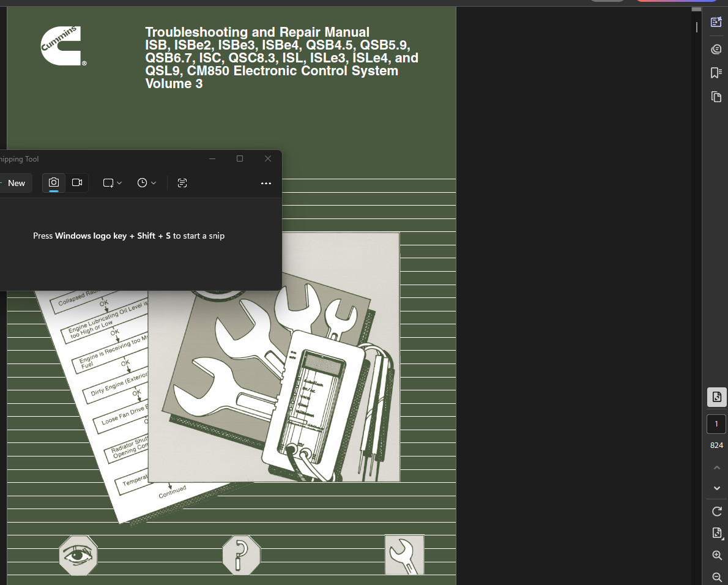Close the Snipping Tool window
The width and height of the screenshot is (728, 585).
pyautogui.click(x=268, y=158)
